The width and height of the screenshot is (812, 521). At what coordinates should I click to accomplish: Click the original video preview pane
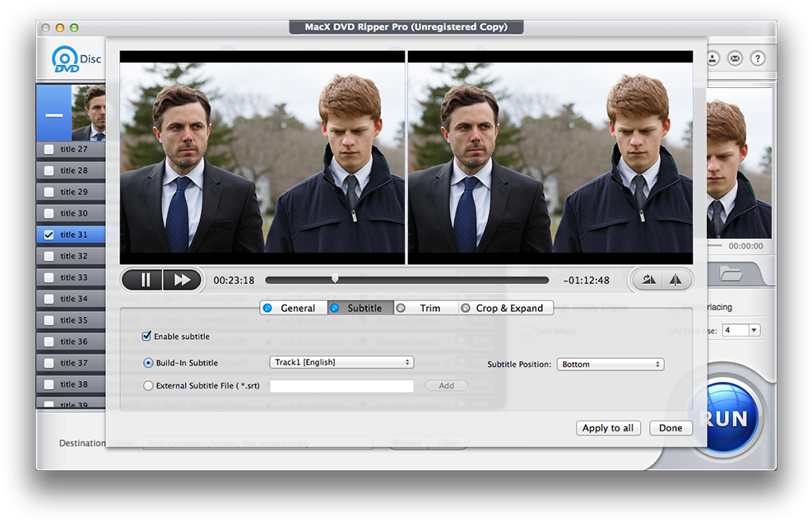262,157
